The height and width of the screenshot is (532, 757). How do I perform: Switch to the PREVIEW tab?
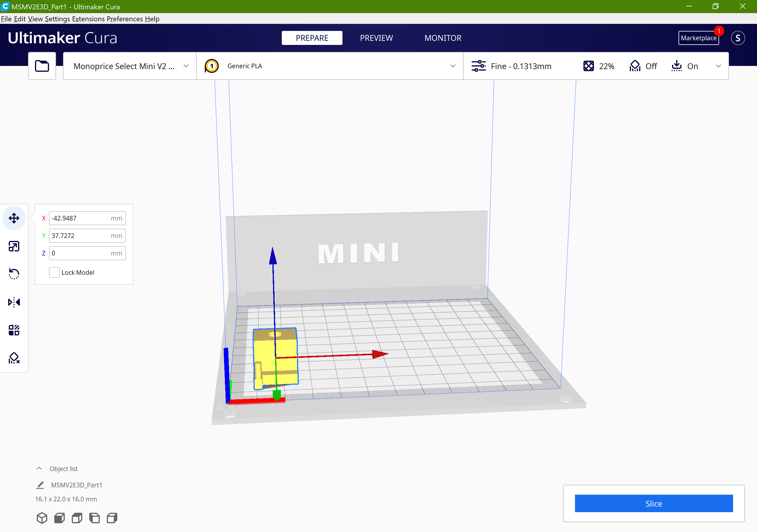(376, 38)
